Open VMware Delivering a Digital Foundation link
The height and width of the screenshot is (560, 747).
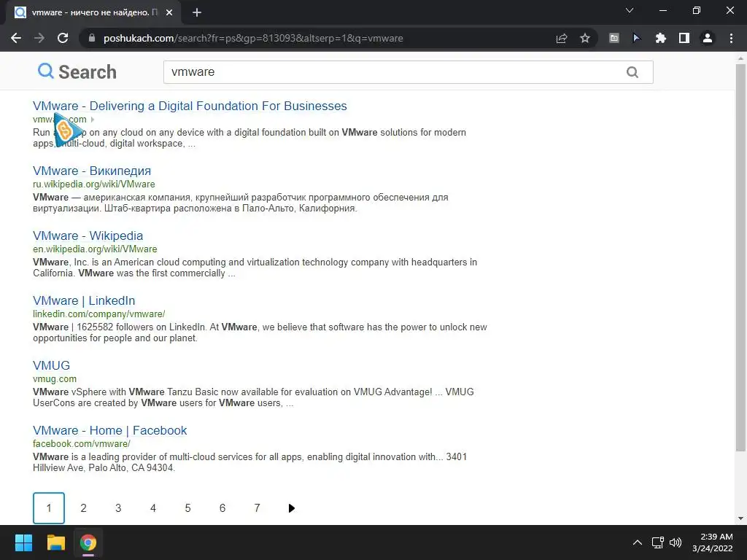pos(190,106)
